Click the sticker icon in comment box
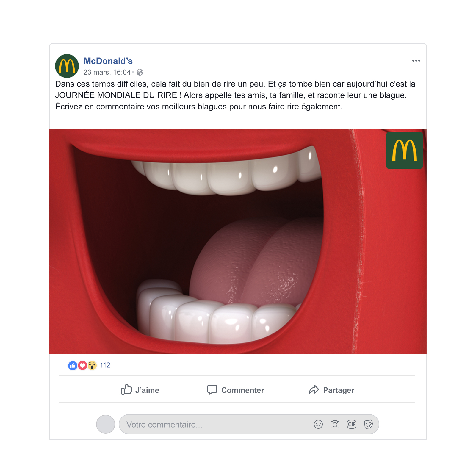The image size is (476, 476). pyautogui.click(x=368, y=424)
